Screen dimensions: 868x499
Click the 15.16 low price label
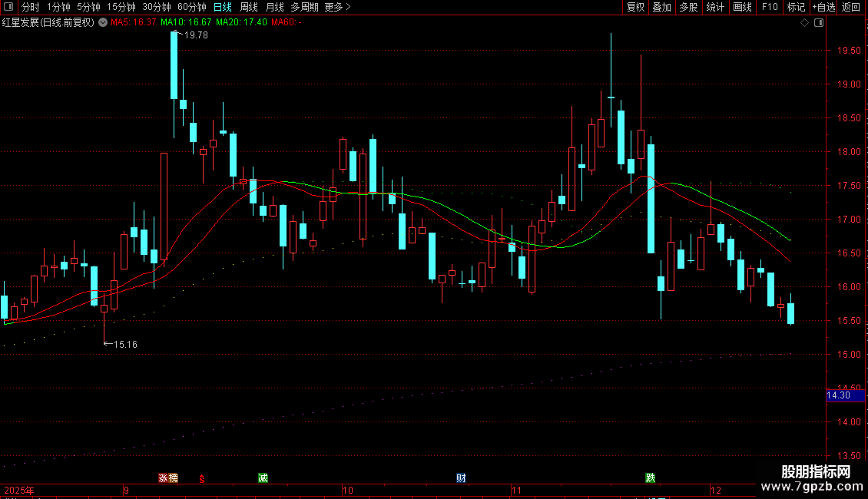click(x=126, y=344)
